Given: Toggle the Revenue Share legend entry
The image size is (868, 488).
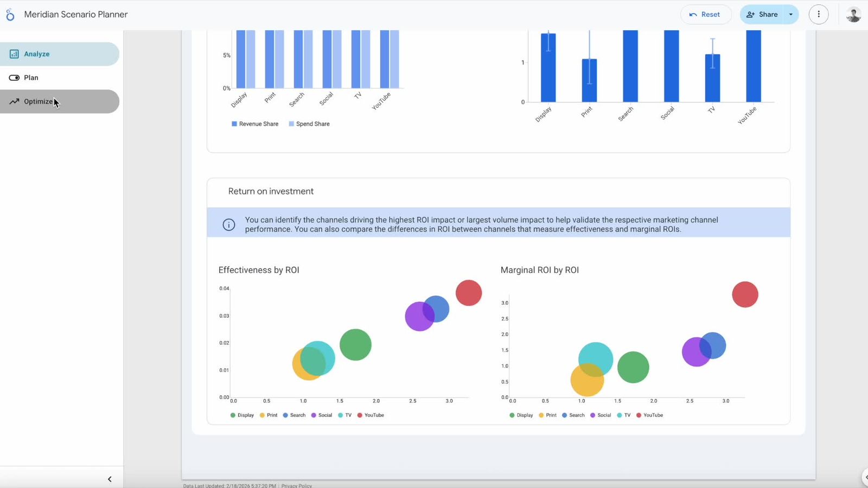Looking at the screenshot, I should 254,124.
